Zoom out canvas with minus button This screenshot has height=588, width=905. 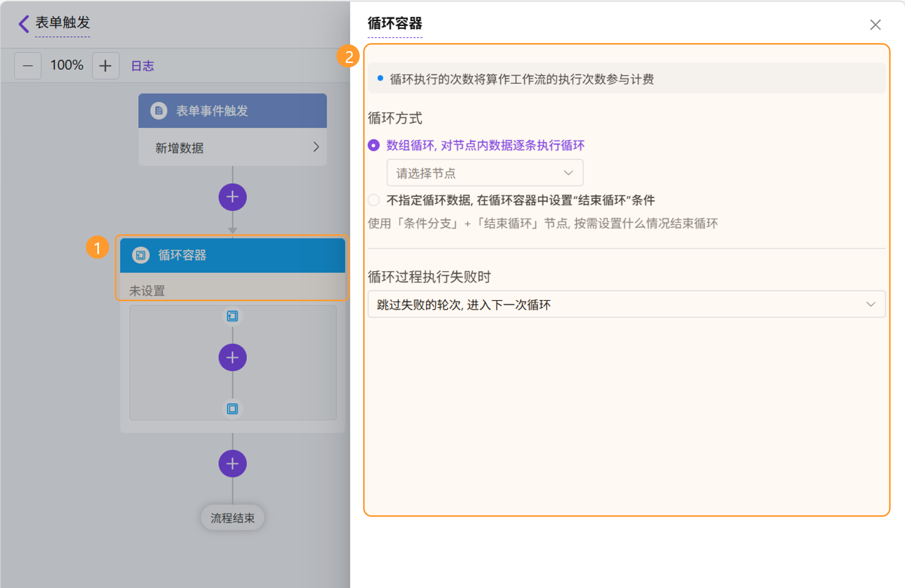coord(28,66)
